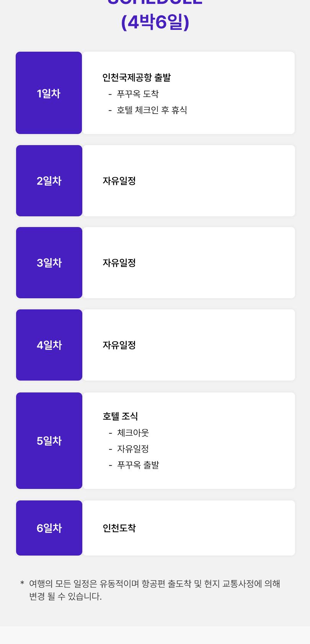
Task: Click the 인천도착 text
Action: 119,528
